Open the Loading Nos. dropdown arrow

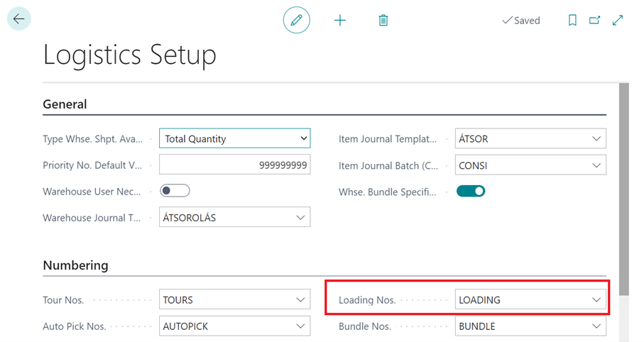[x=596, y=300]
